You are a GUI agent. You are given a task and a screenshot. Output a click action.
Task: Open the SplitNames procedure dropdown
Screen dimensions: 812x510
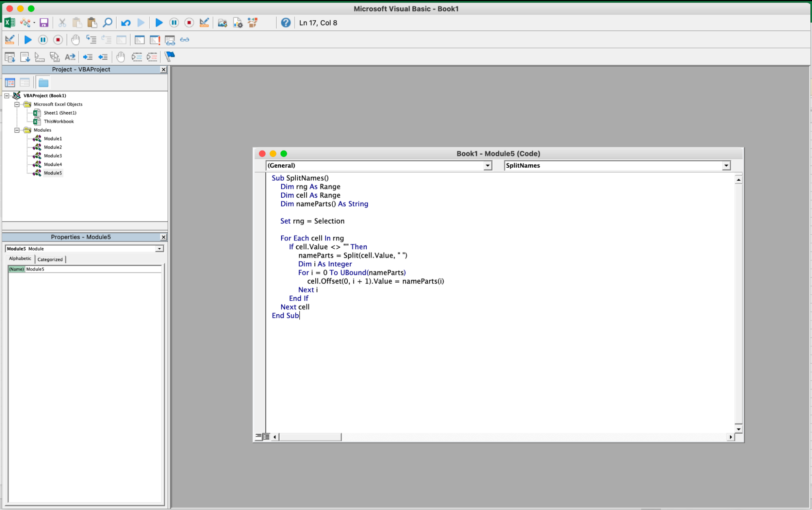725,165
